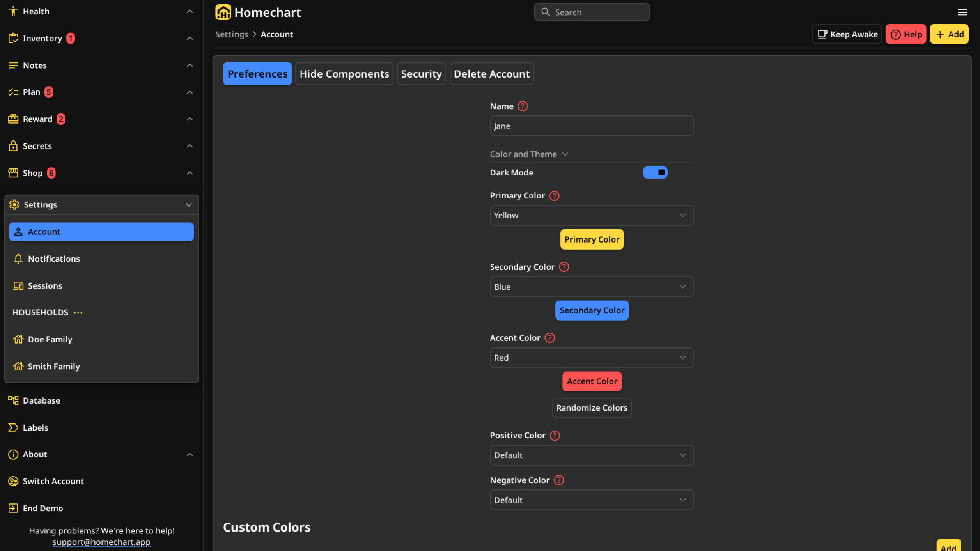Click End Demo in the sidebar
The height and width of the screenshot is (551, 980).
tap(101, 508)
